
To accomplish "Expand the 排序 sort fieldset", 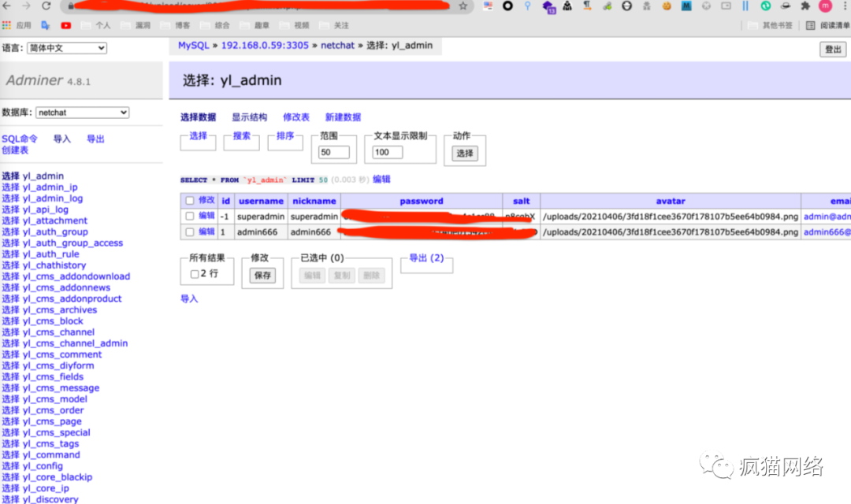I will tap(285, 135).
